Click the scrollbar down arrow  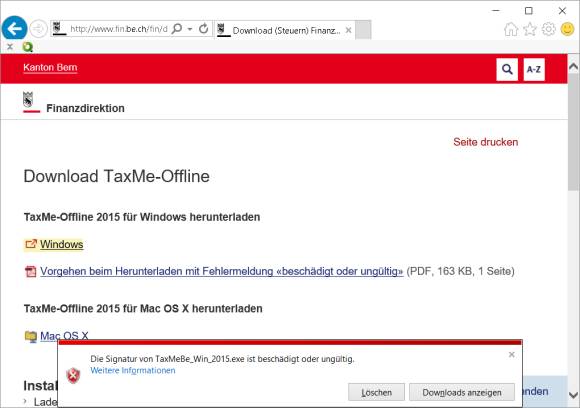pos(573,395)
